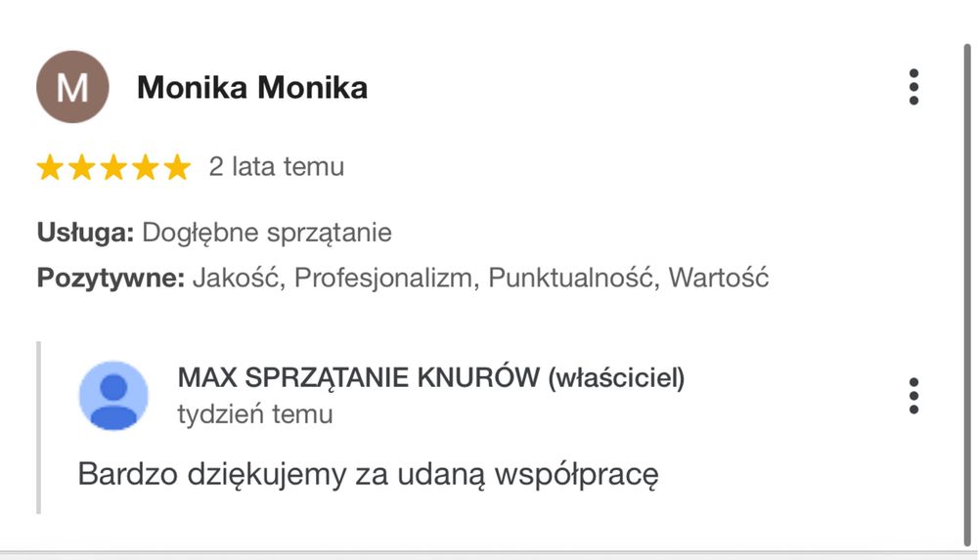
Task: Open three-dot menu on owner reply
Action: click(x=913, y=395)
